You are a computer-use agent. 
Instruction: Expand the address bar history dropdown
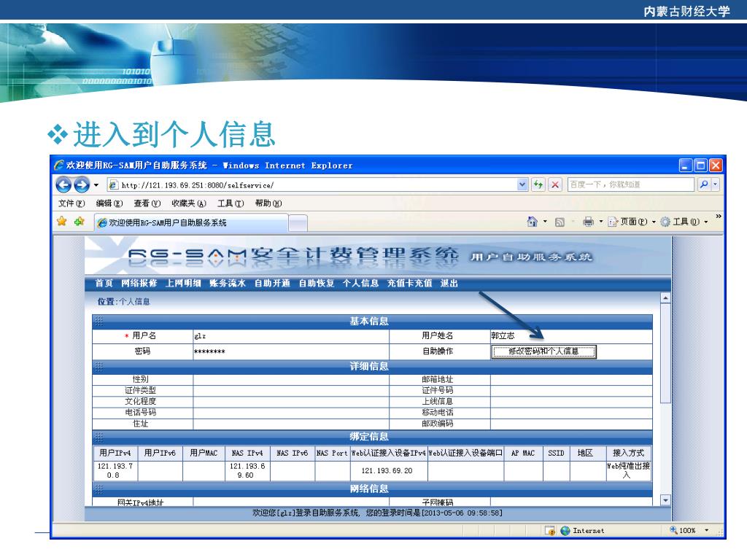522,184
